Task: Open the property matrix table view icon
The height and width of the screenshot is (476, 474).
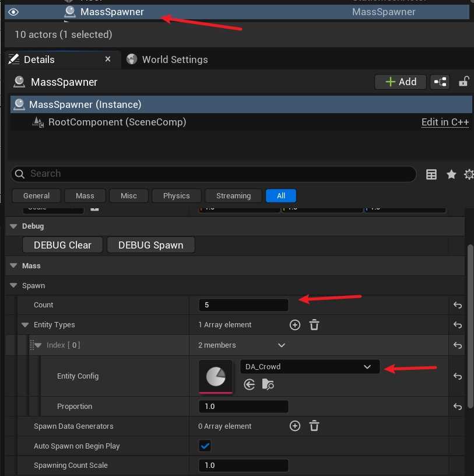Action: coord(431,174)
